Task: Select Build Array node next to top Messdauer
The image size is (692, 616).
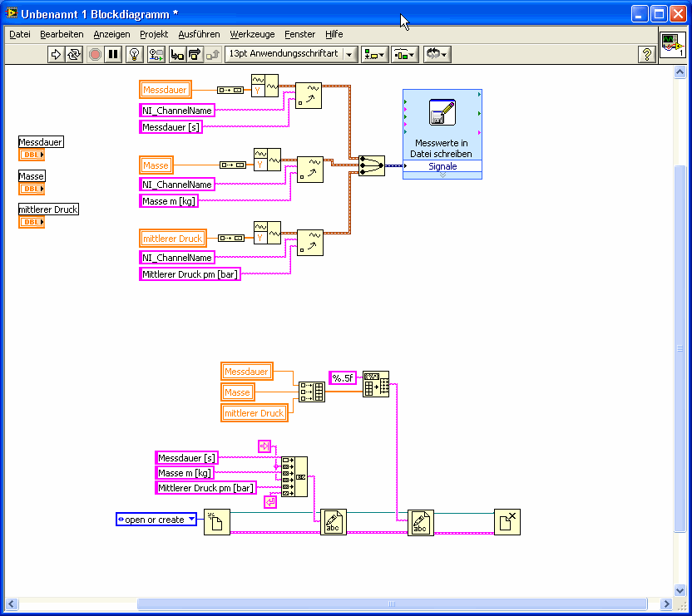Action: [230, 90]
